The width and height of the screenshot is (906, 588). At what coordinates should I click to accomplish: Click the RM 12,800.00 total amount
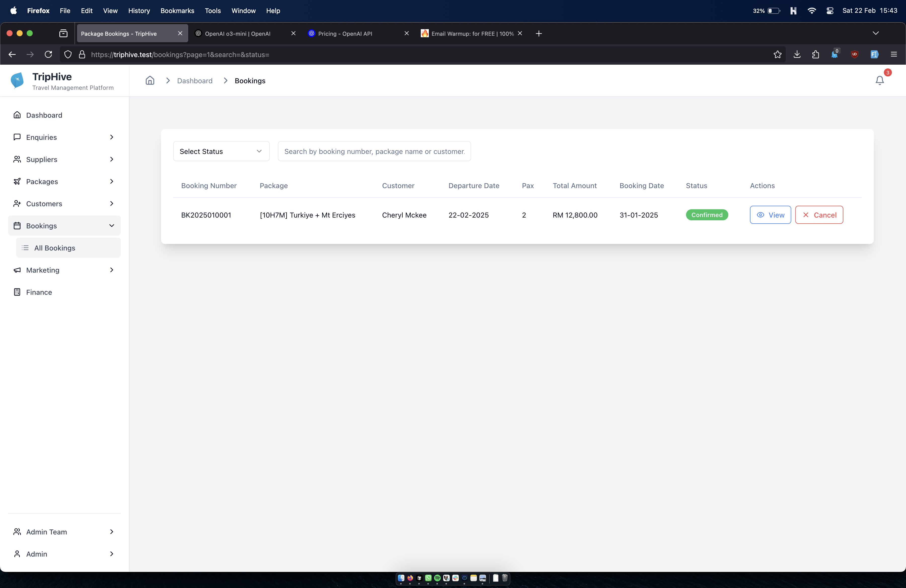click(575, 215)
